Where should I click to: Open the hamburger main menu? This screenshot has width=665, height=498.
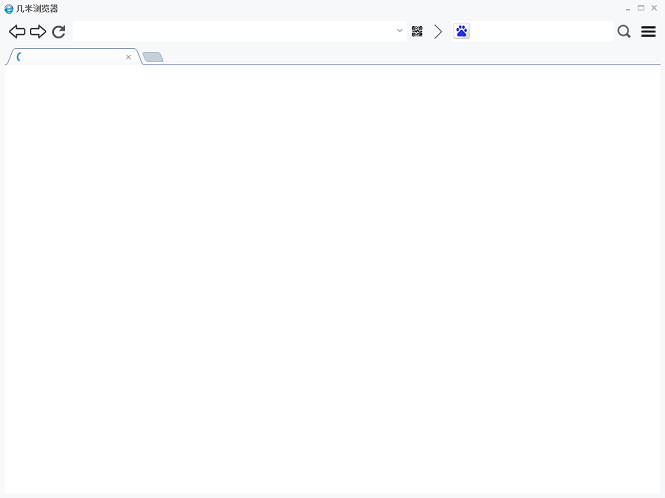[x=648, y=31]
